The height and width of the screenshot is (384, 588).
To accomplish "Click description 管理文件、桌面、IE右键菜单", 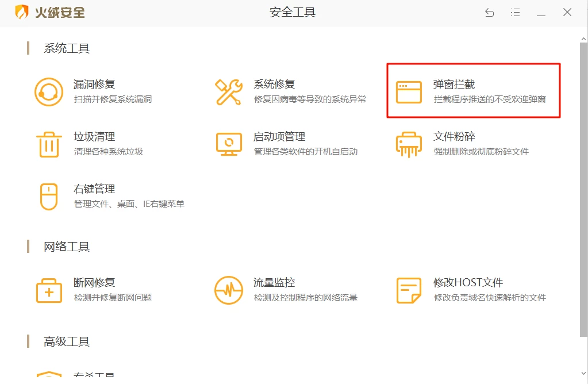I will [129, 204].
